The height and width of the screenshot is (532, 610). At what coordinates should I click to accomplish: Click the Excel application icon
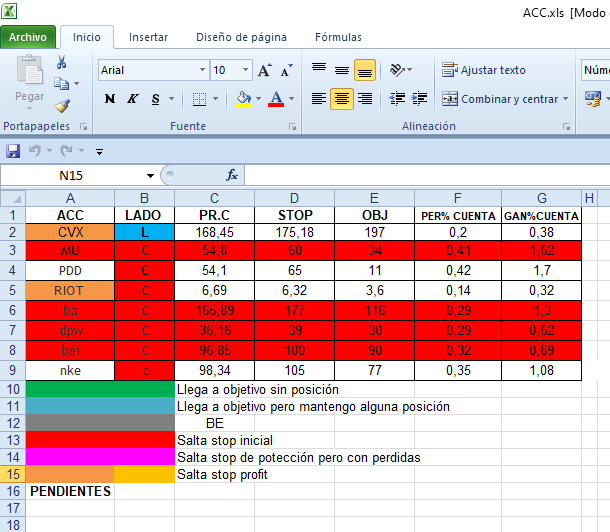pos(9,10)
